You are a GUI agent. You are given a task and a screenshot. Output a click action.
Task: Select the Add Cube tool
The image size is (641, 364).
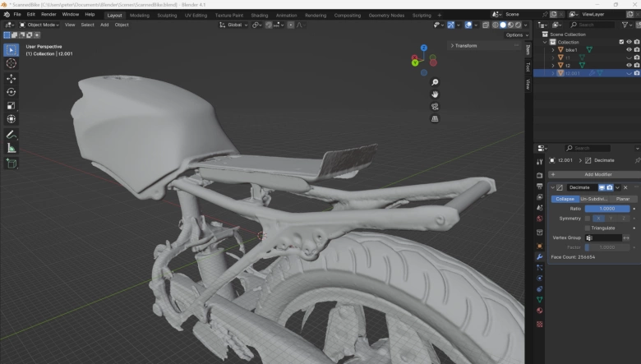click(x=12, y=164)
